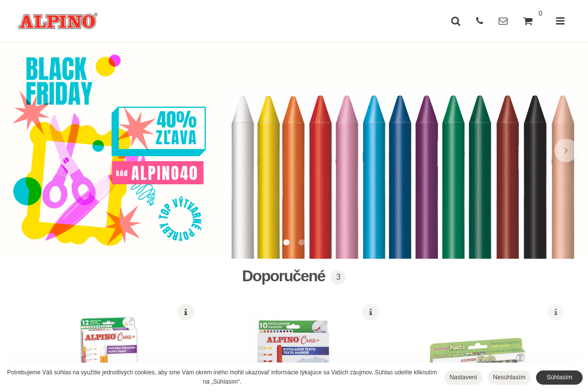Viewport: 588px width, 392px height.
Task: Show info for the puffy paint product
Action: [186, 312]
